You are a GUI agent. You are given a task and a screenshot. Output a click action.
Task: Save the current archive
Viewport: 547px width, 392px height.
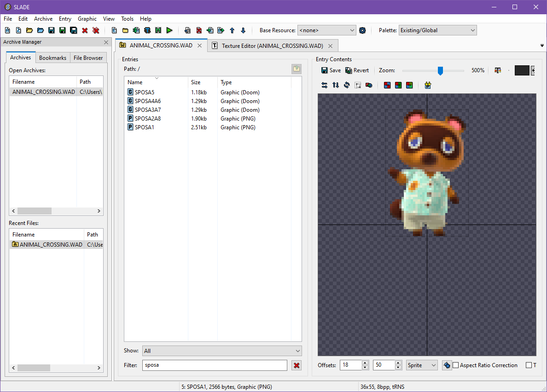coord(51,30)
